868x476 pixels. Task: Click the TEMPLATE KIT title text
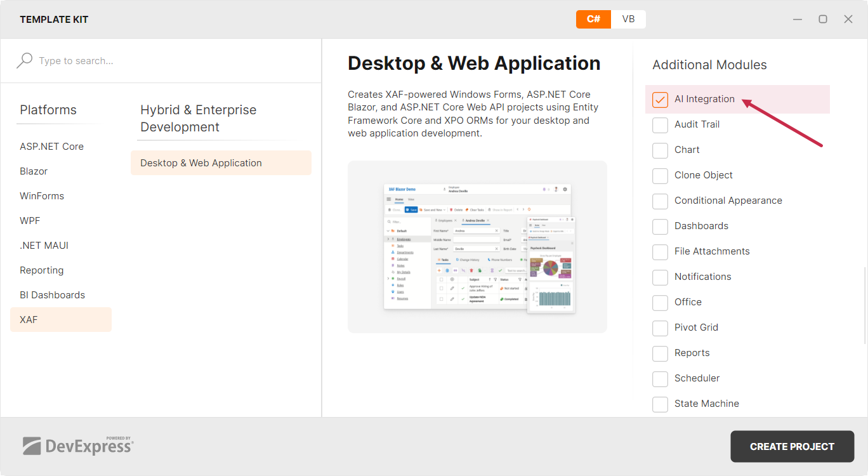tap(54, 20)
